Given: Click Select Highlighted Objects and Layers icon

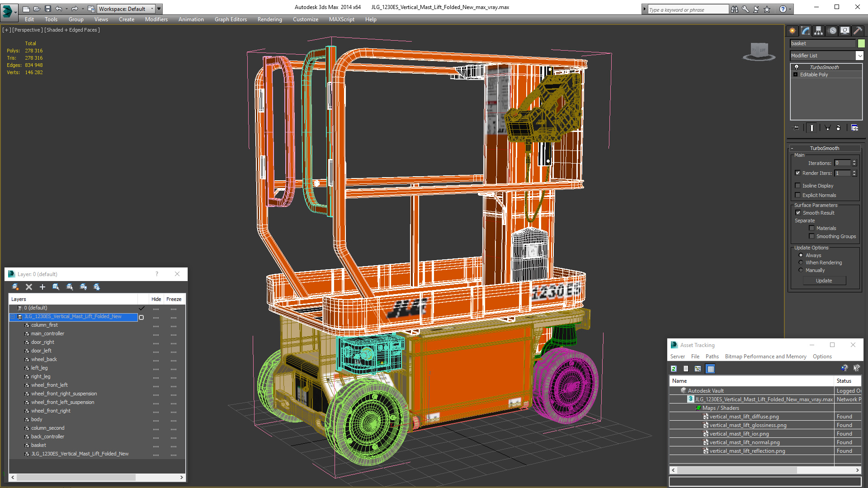Looking at the screenshot, I should click(x=56, y=287).
